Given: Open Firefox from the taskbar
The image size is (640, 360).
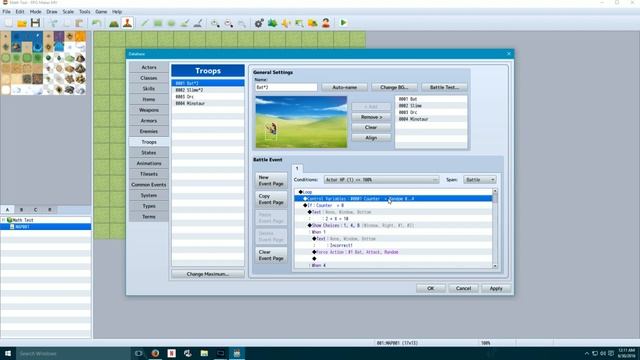Looking at the screenshot, I should tap(155, 353).
